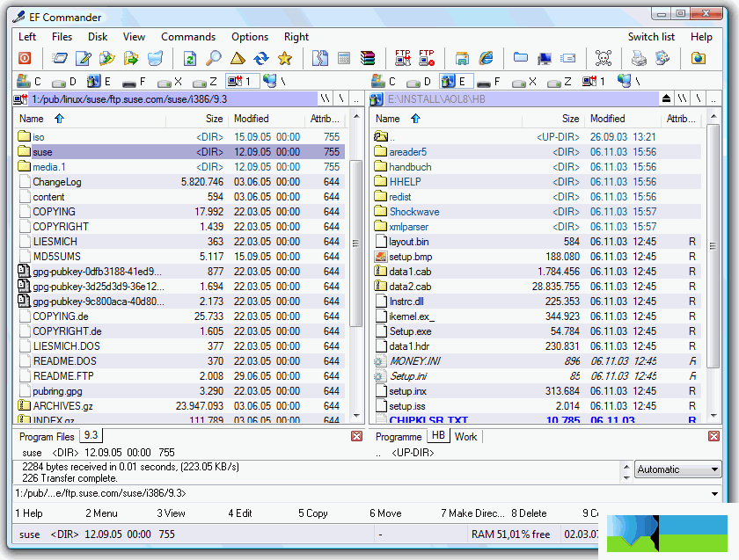739x560 pixels.
Task: Click the Copy files toolbar icon
Action: [x=107, y=58]
